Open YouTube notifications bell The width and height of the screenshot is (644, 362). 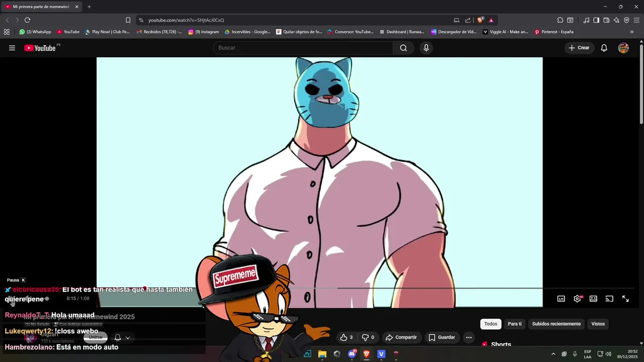pos(604,48)
